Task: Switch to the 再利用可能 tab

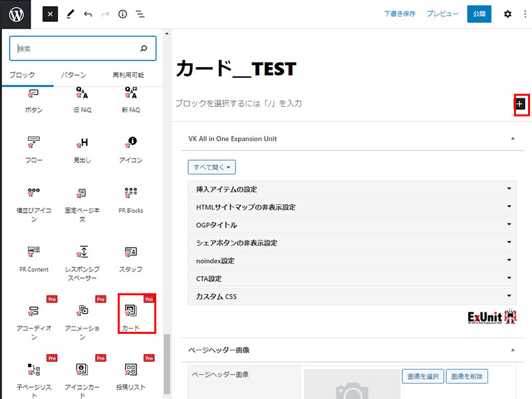Action: coord(128,75)
